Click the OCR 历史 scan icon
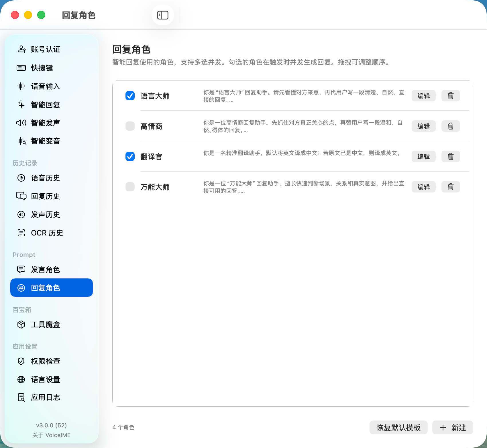The width and height of the screenshot is (487, 448). click(x=21, y=233)
